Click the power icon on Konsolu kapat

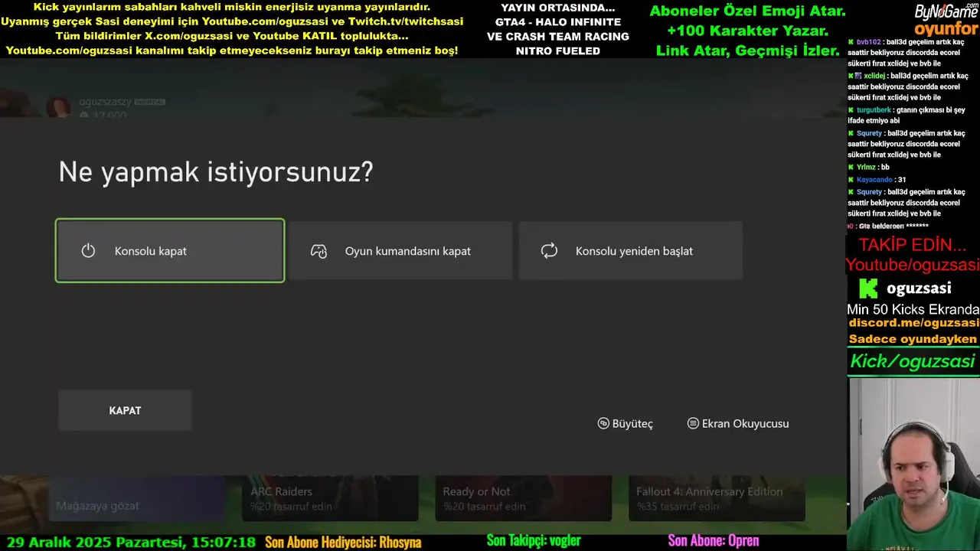(x=88, y=251)
